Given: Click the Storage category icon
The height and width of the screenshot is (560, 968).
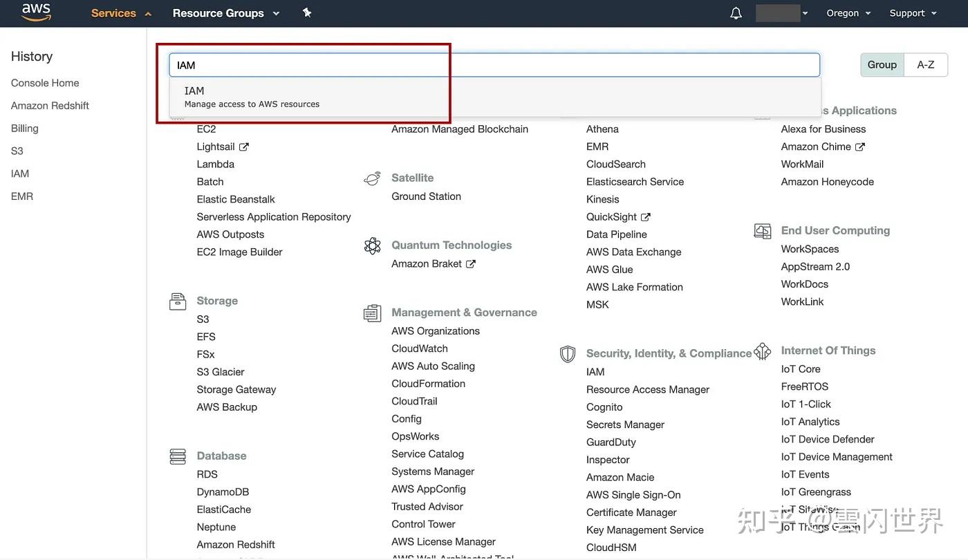Looking at the screenshot, I should (177, 300).
